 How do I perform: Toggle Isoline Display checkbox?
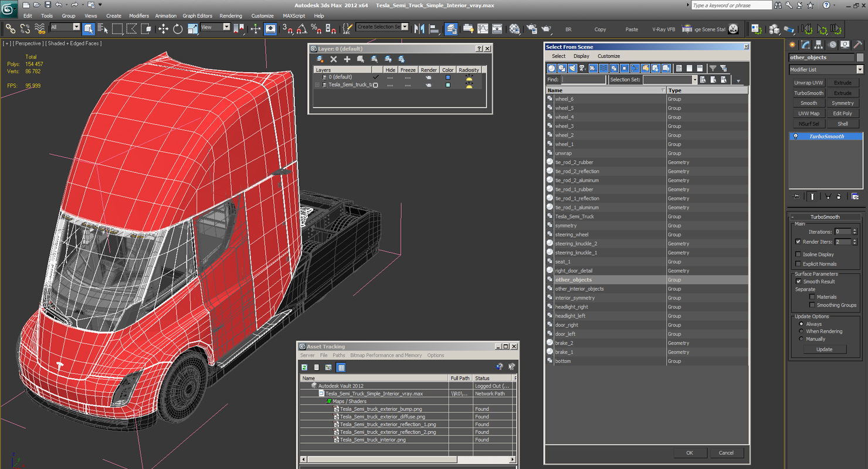point(798,254)
